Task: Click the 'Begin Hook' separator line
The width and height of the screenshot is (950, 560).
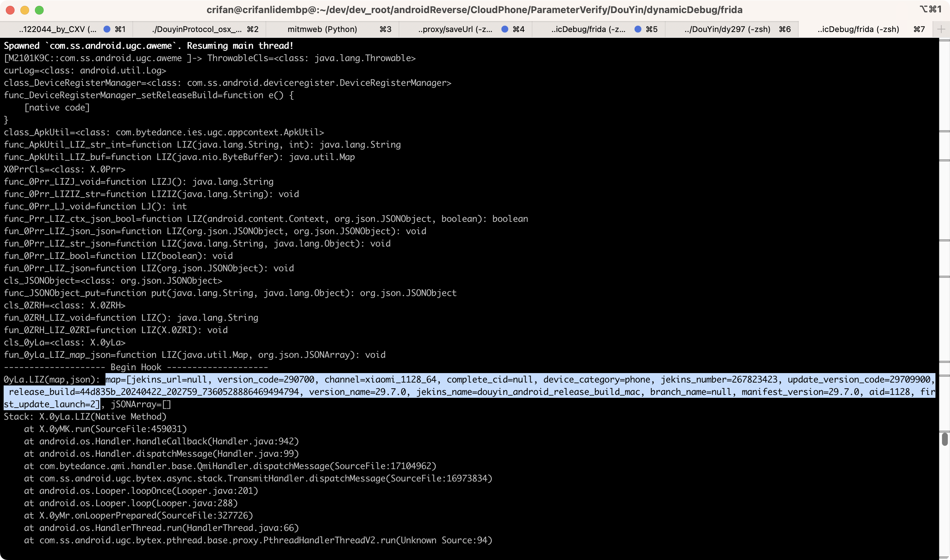Action: pos(136,367)
